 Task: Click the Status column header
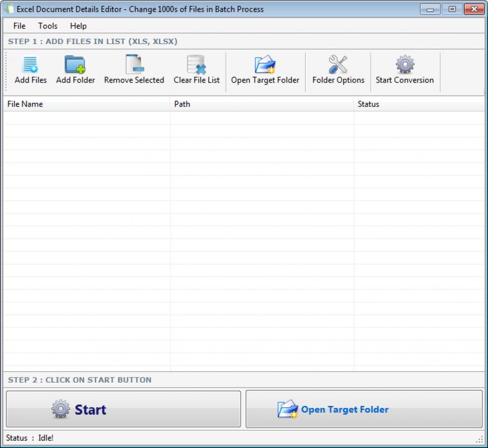[418, 104]
